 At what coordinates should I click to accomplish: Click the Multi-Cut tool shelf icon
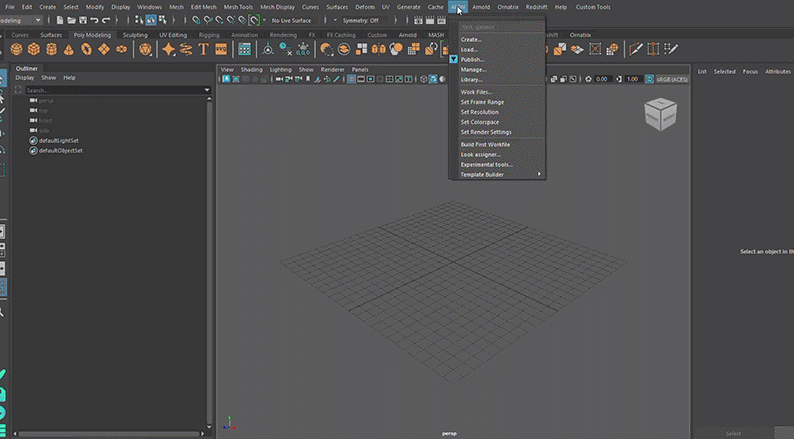[x=636, y=49]
